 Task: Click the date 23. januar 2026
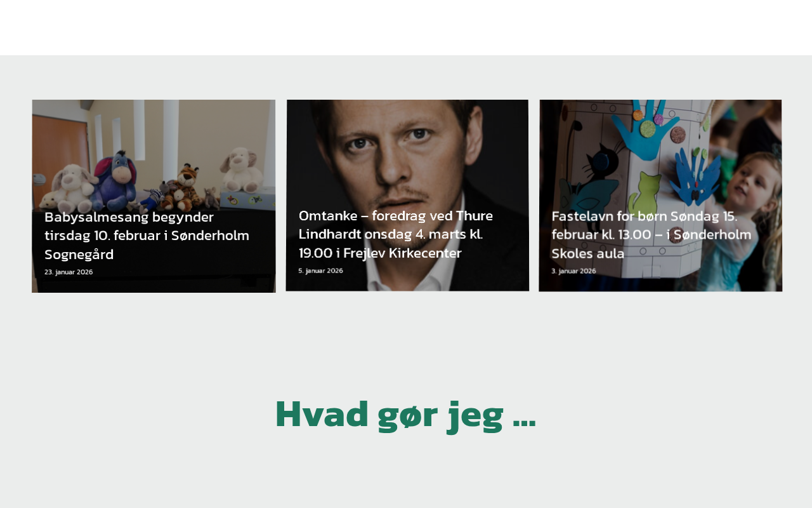coord(69,272)
